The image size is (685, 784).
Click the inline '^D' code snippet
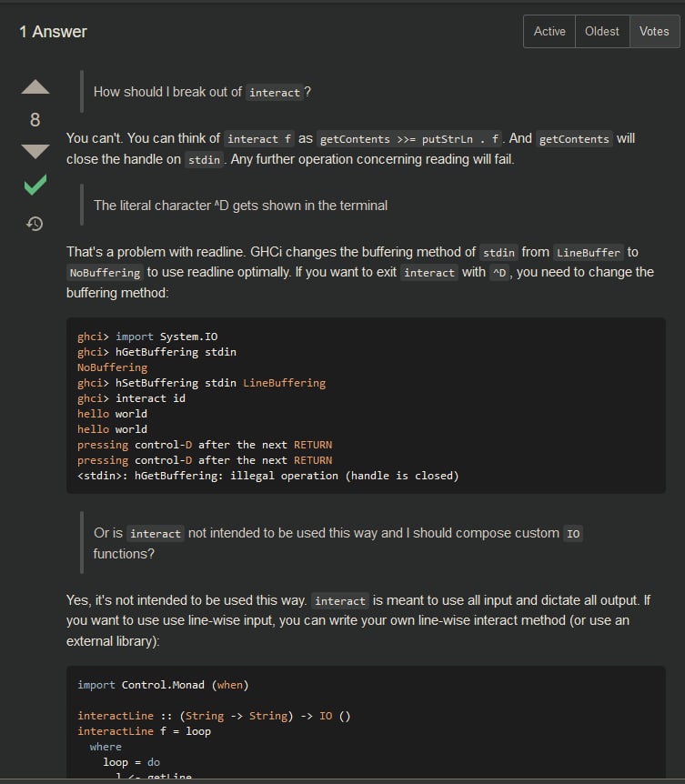499,273
